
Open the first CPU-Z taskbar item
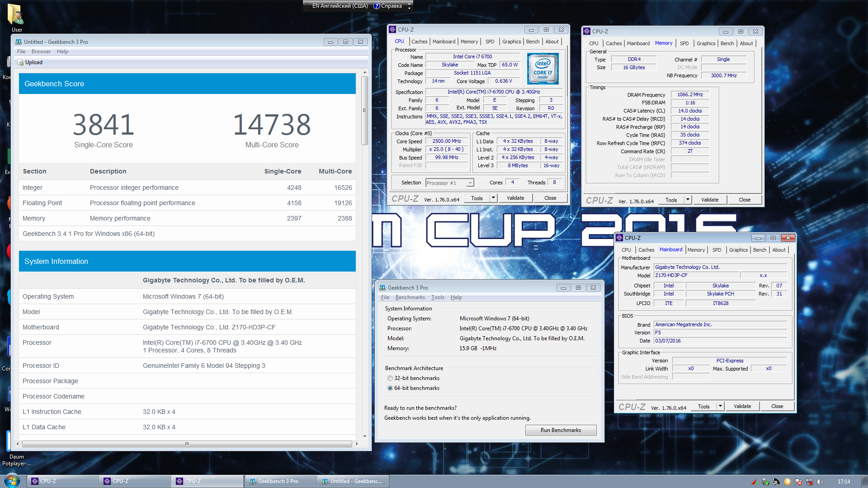(63, 481)
